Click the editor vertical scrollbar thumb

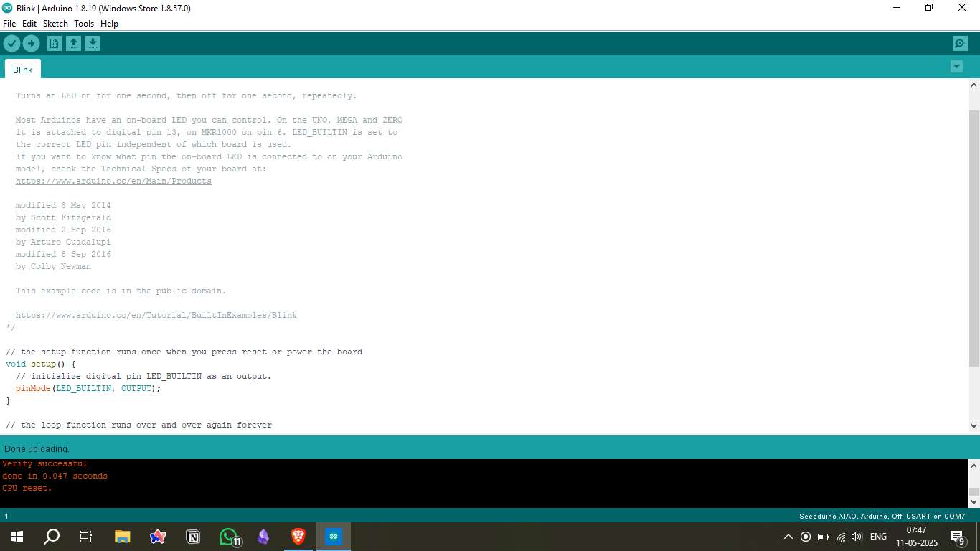click(974, 237)
